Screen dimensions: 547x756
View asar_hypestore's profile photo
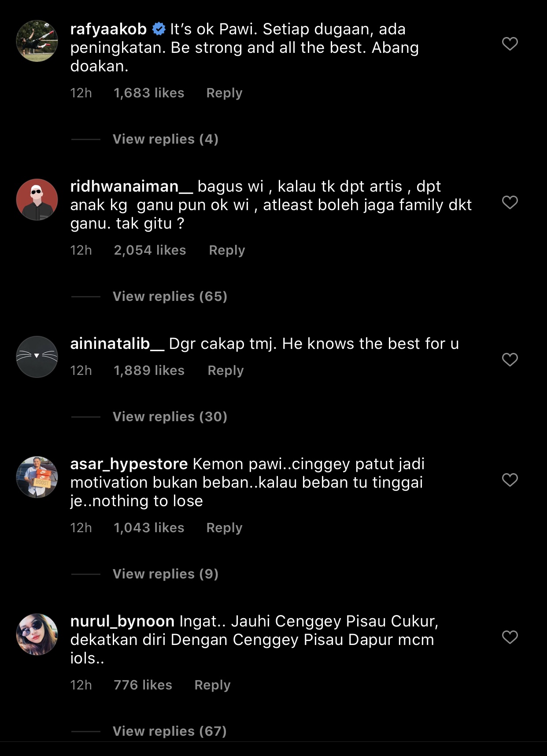[37, 477]
